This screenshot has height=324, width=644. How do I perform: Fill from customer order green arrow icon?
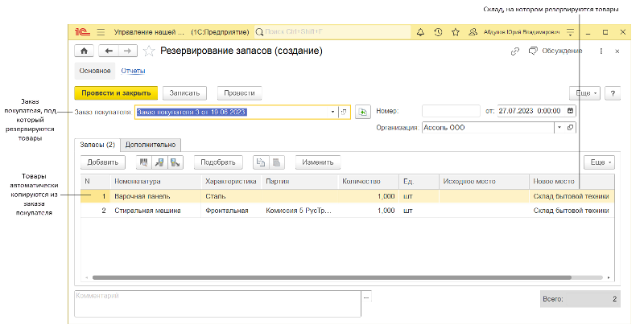click(363, 112)
